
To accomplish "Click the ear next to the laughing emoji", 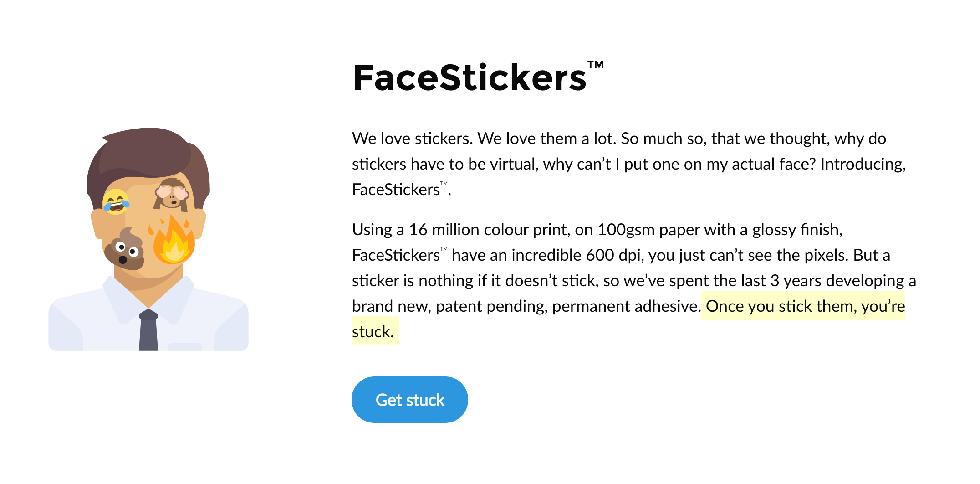I will 97,224.
